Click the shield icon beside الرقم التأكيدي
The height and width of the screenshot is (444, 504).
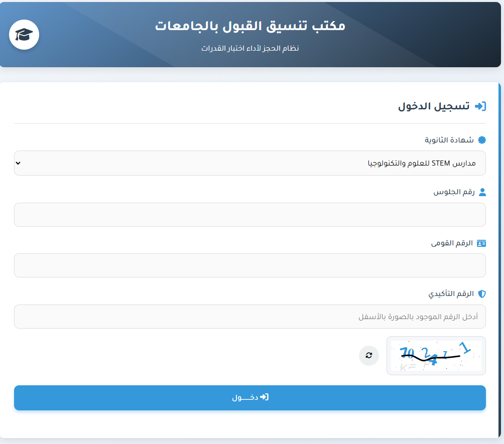pos(481,294)
